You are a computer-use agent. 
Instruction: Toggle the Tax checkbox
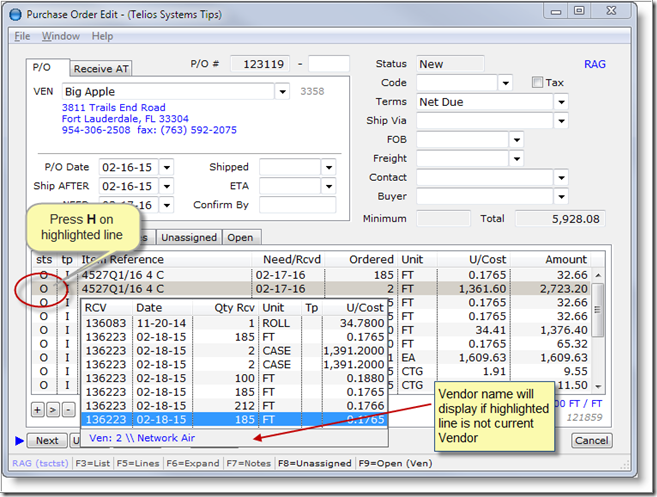tap(537, 83)
